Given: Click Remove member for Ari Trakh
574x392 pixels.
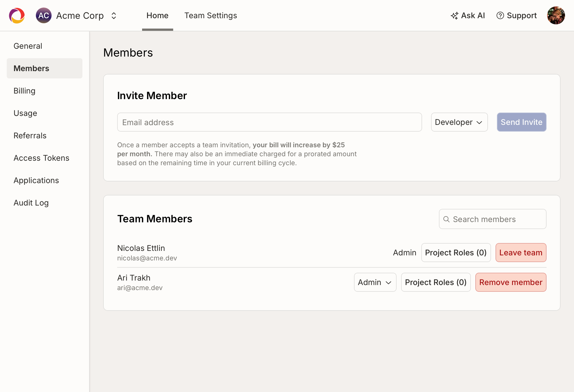Looking at the screenshot, I should (511, 282).
